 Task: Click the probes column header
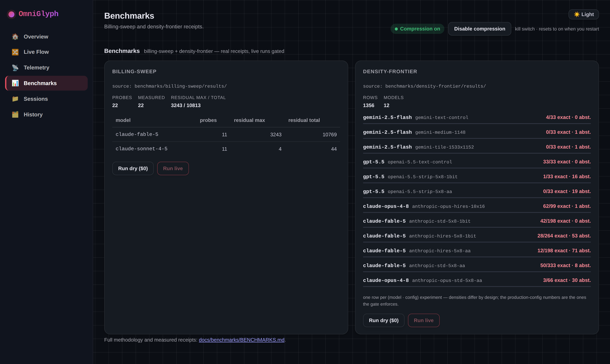[x=208, y=120]
